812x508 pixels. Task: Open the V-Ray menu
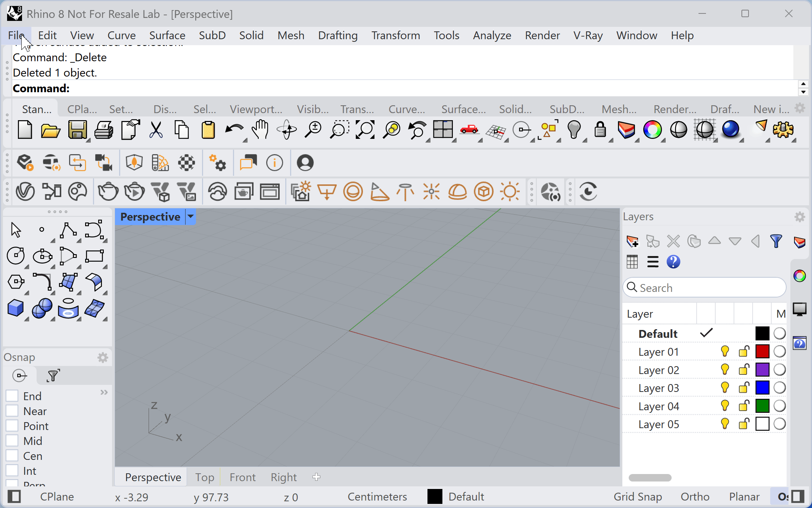coord(588,35)
